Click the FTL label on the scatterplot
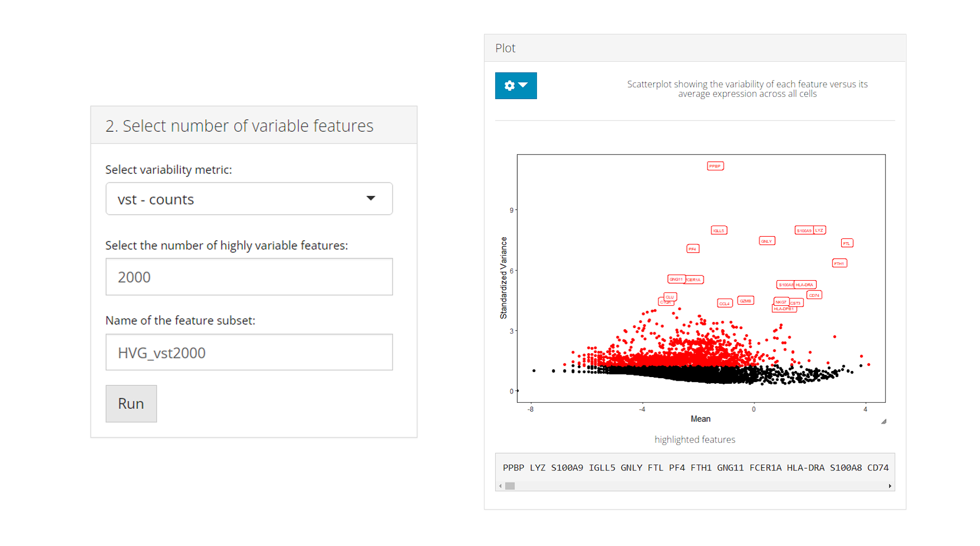980x546 pixels. coord(847,243)
